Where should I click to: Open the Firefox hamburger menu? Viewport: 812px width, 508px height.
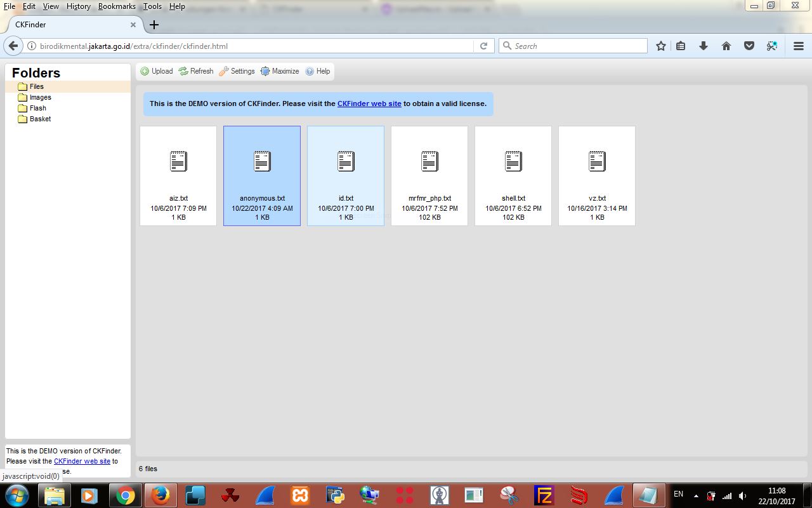799,46
